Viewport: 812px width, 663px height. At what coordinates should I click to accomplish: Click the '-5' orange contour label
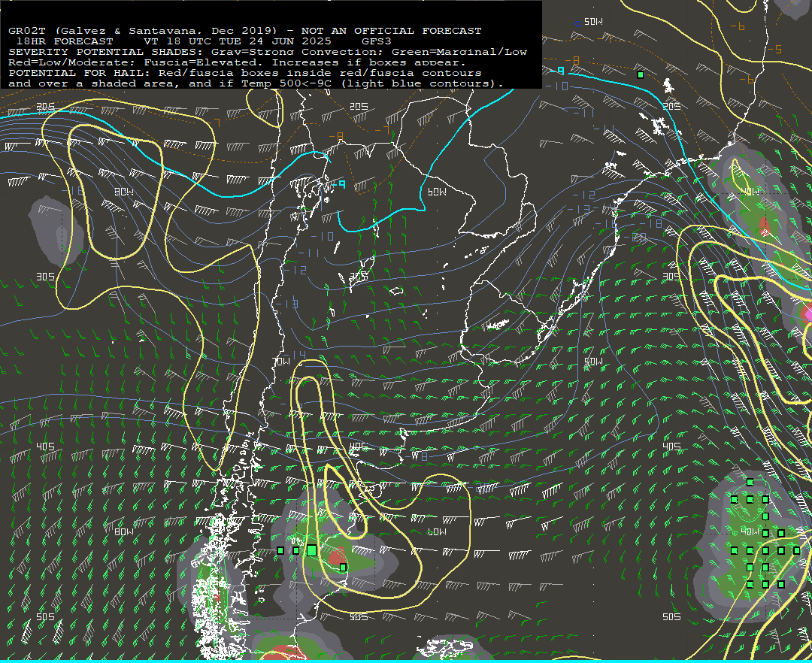[774, 50]
